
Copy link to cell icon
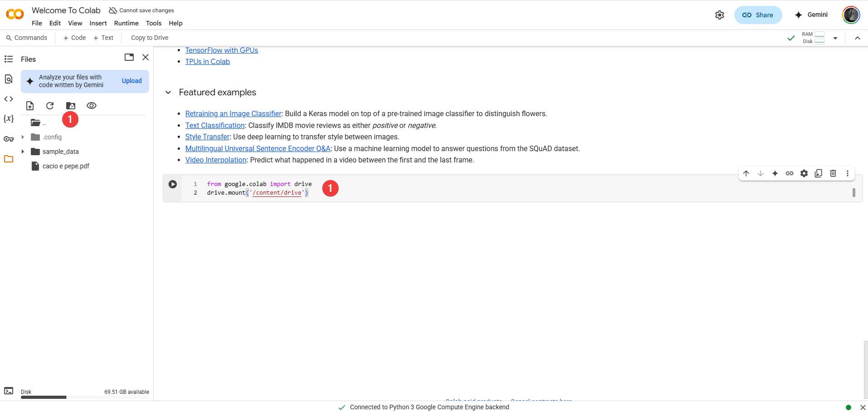790,173
